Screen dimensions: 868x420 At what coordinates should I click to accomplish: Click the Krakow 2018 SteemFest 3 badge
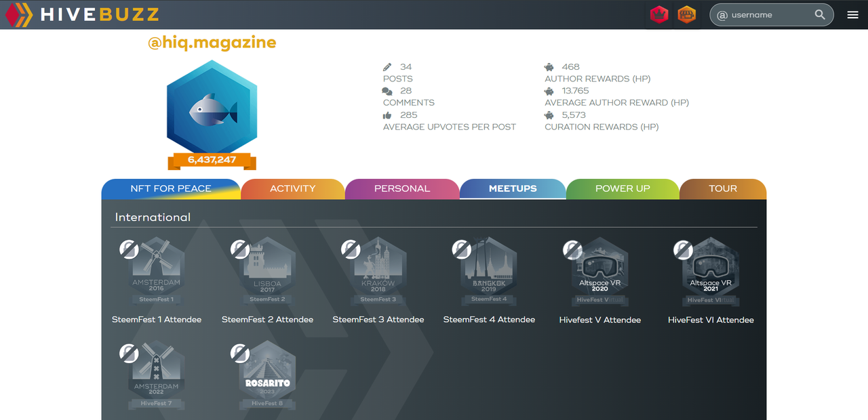pos(378,272)
